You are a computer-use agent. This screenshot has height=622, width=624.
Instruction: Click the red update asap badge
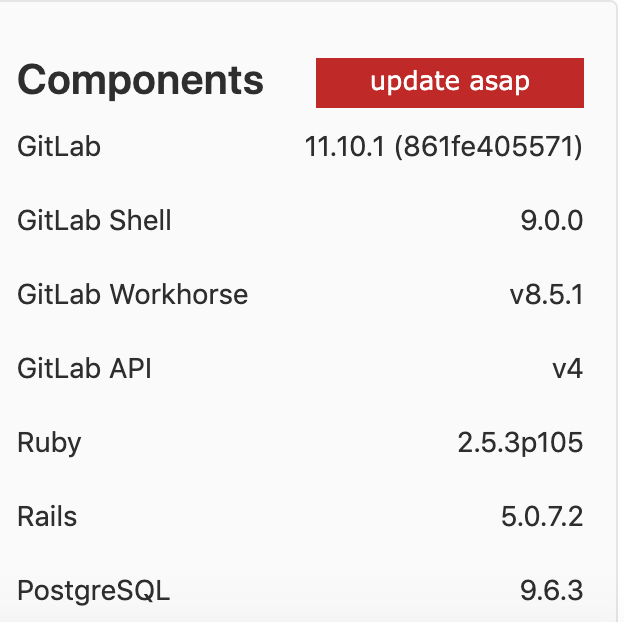(450, 83)
